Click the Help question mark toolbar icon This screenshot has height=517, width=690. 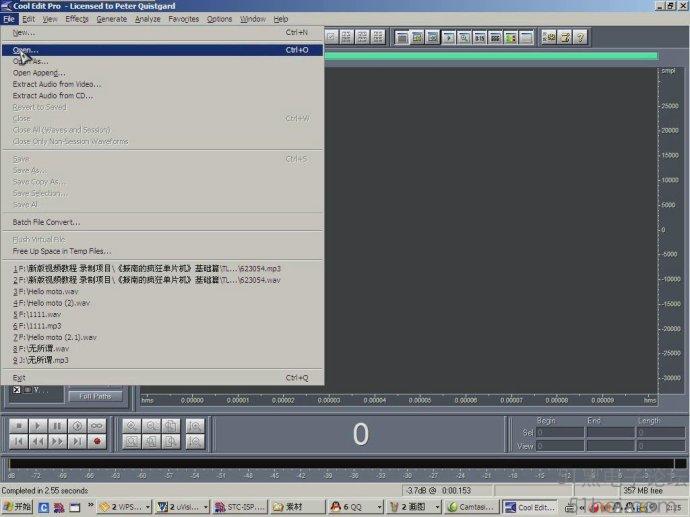click(580, 37)
